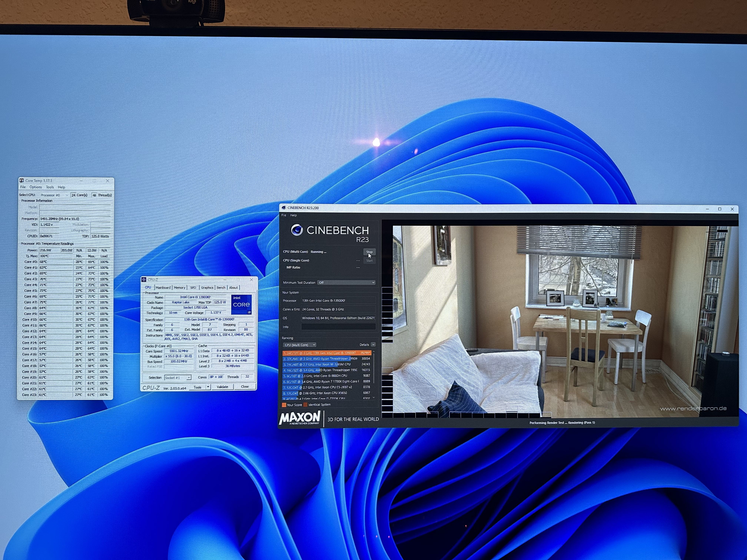Click the orange Your Score legend square
Screen dimensions: 747x560
pyautogui.click(x=284, y=405)
